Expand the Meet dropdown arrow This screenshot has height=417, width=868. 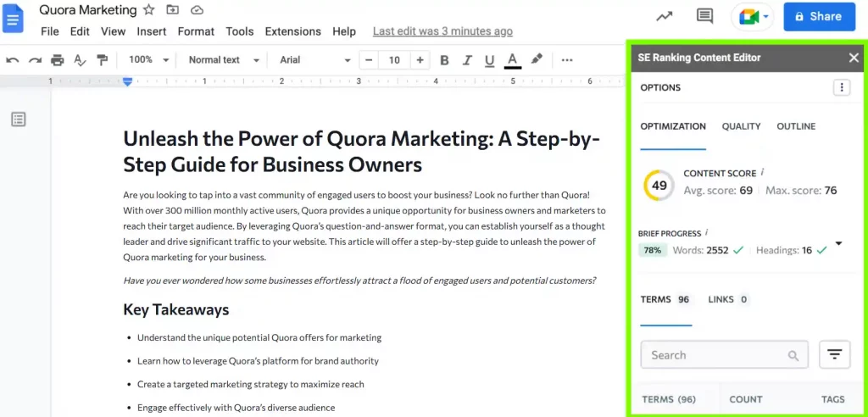click(766, 17)
